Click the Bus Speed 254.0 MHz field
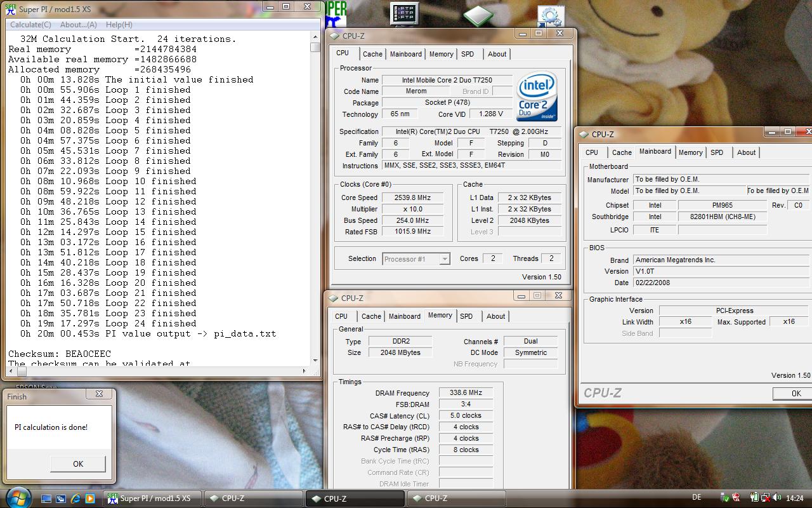The height and width of the screenshot is (508, 812). click(412, 220)
